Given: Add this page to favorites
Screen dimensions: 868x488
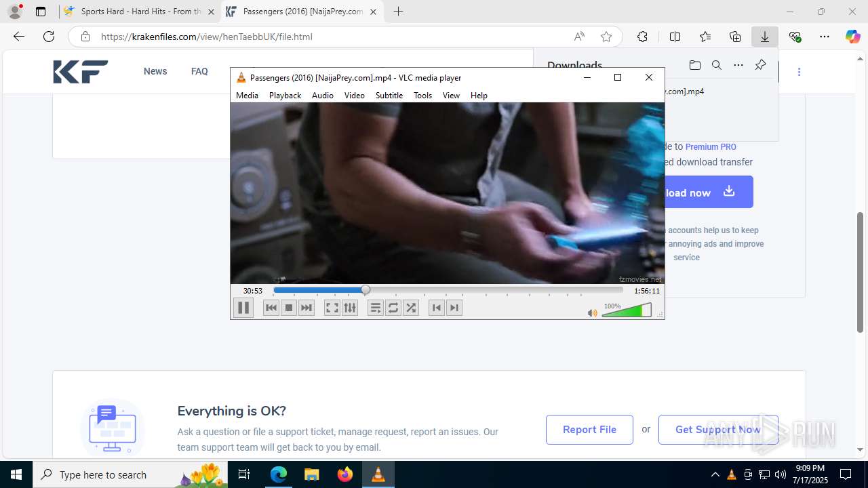Looking at the screenshot, I should tap(606, 37).
